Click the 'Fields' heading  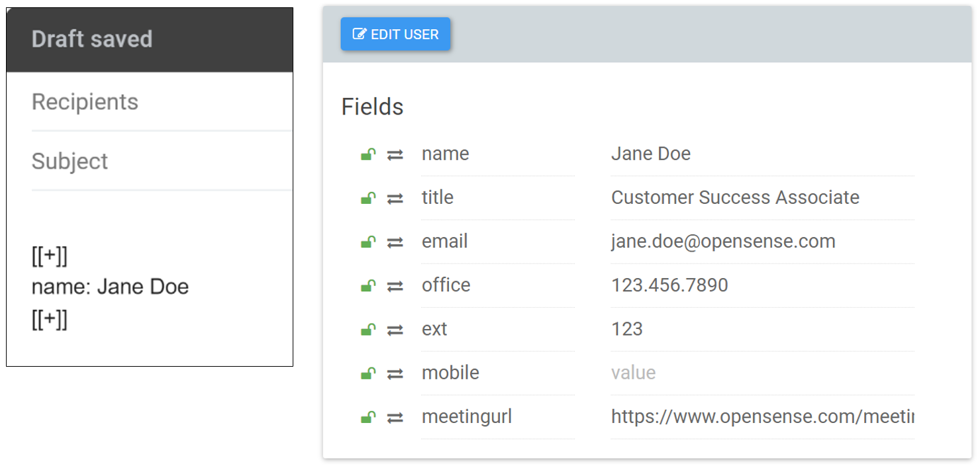[x=373, y=107]
